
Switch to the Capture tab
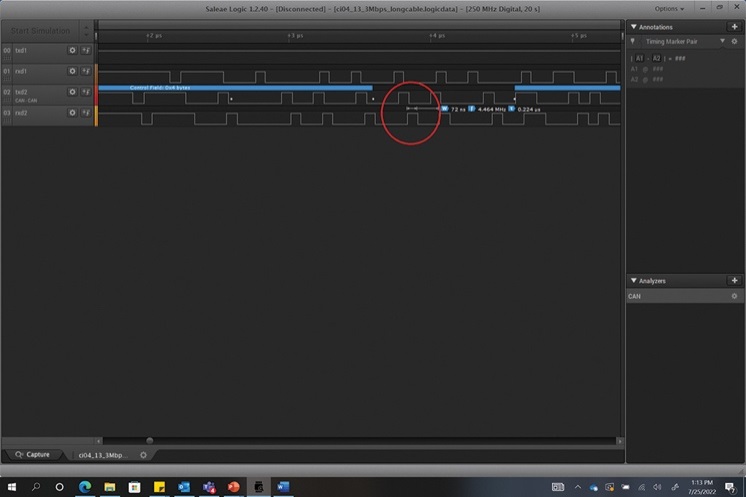pos(32,454)
